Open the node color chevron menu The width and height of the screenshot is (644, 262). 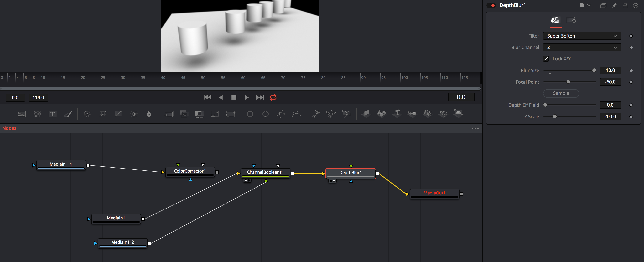(589, 5)
